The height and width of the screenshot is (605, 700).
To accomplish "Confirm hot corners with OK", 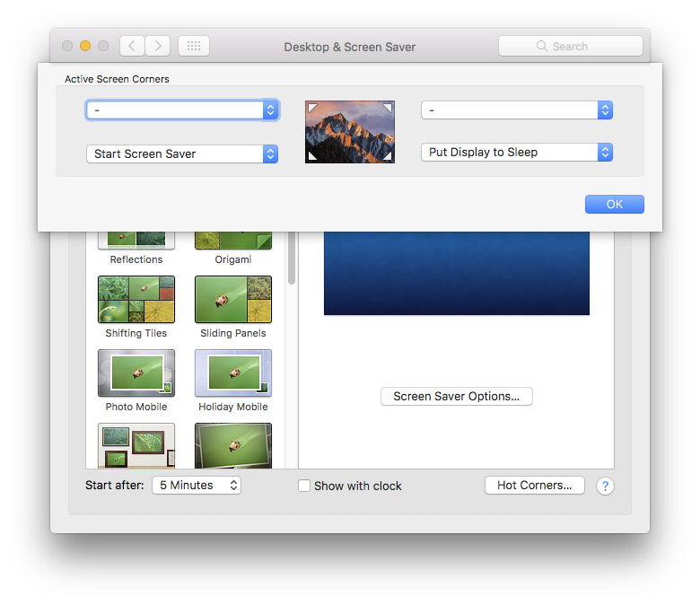I will [614, 204].
